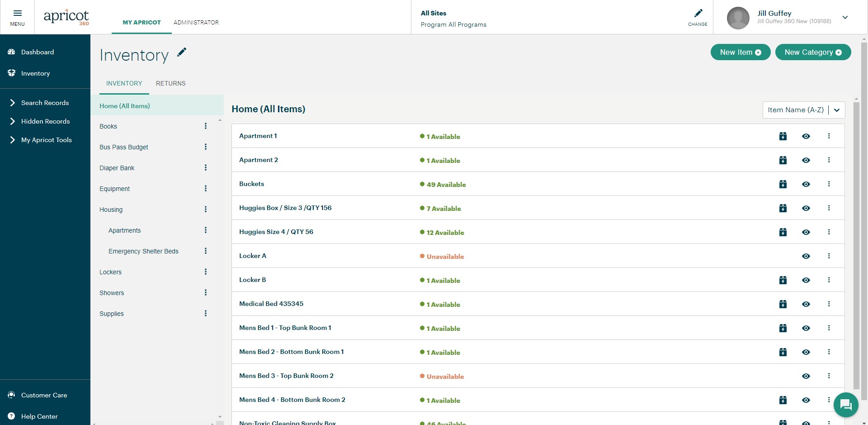Viewport: 868px width, 425px height.
Task: Switch to the RETURNS tab
Action: [170, 83]
